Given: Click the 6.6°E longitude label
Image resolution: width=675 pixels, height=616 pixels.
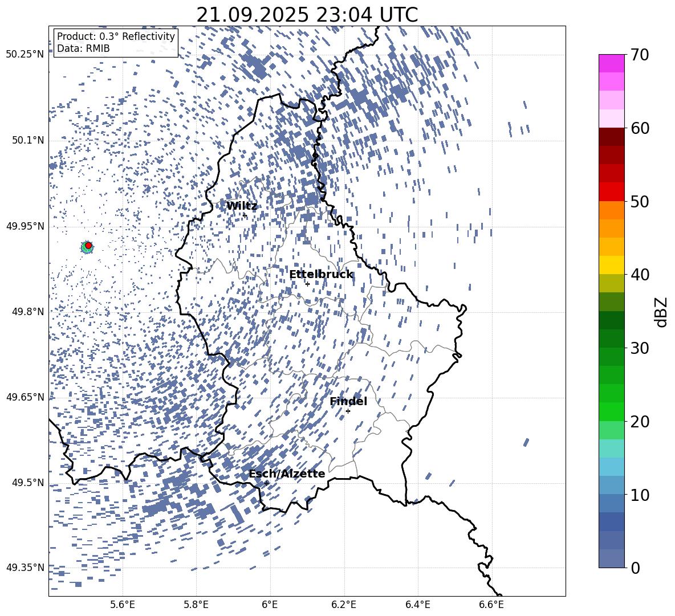Looking at the screenshot, I should click(491, 605).
